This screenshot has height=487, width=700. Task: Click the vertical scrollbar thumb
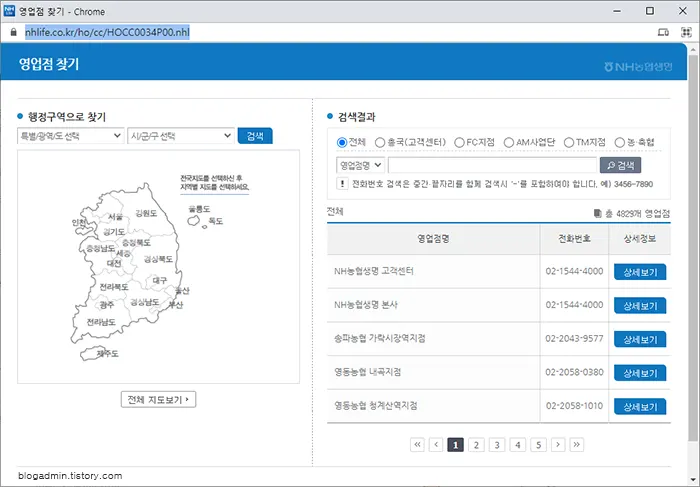pos(693,246)
